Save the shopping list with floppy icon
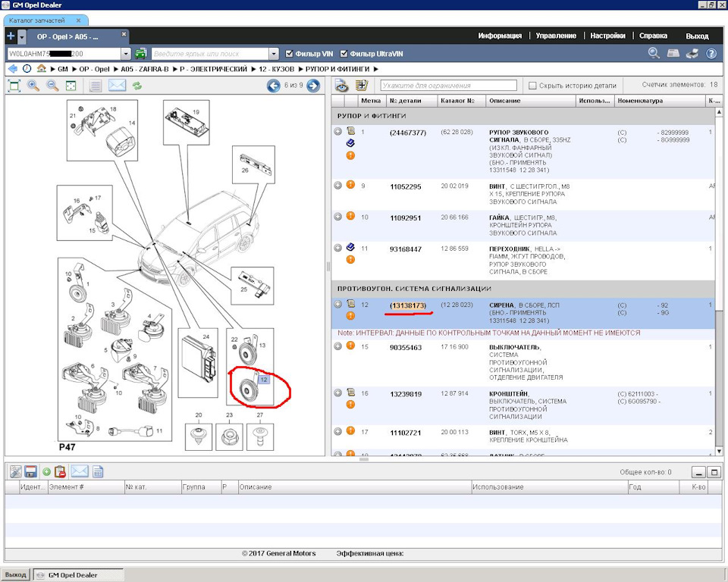This screenshot has height=582, width=728. click(30, 472)
